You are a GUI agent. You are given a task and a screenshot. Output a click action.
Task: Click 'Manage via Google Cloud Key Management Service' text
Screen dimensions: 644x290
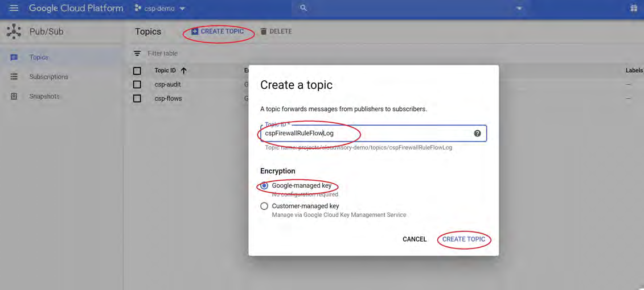pyautogui.click(x=339, y=214)
